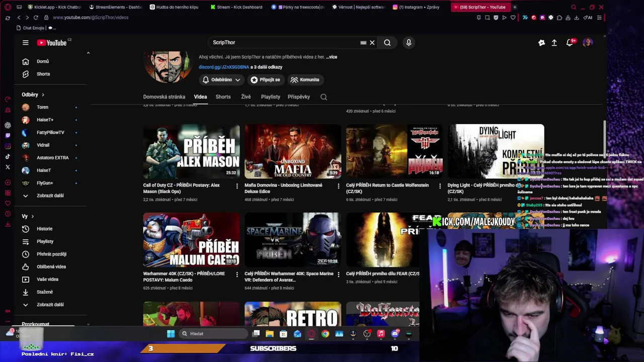Click the taskbar Hledat search box
The width and height of the screenshot is (644, 362).
214,334
